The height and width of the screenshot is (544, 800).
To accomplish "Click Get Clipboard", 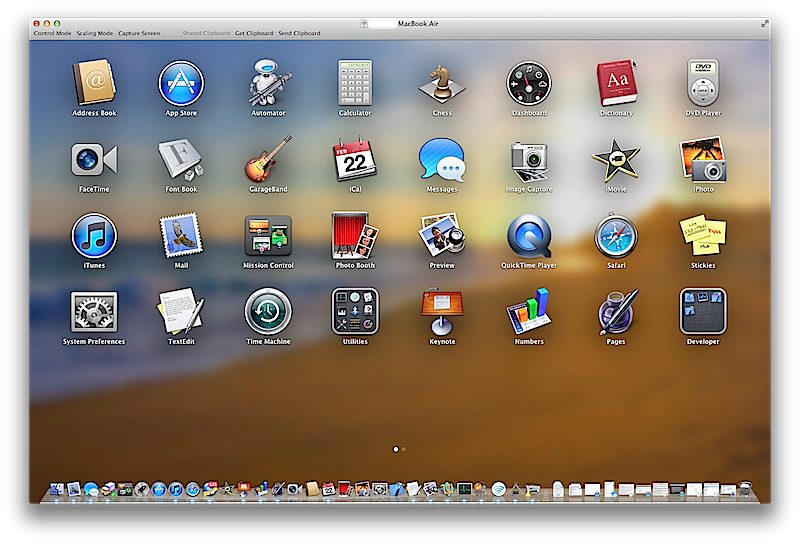I will 254,33.
